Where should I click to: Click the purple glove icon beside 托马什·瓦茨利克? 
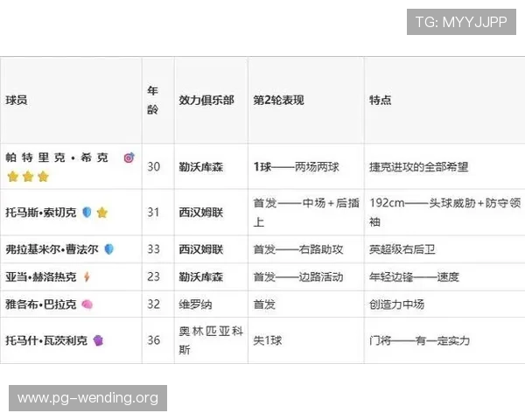(98, 340)
